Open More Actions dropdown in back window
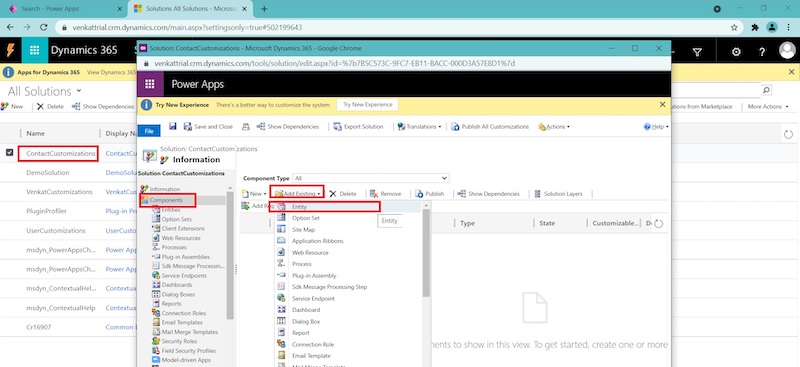Screen dimensions: 800x367 [767, 107]
